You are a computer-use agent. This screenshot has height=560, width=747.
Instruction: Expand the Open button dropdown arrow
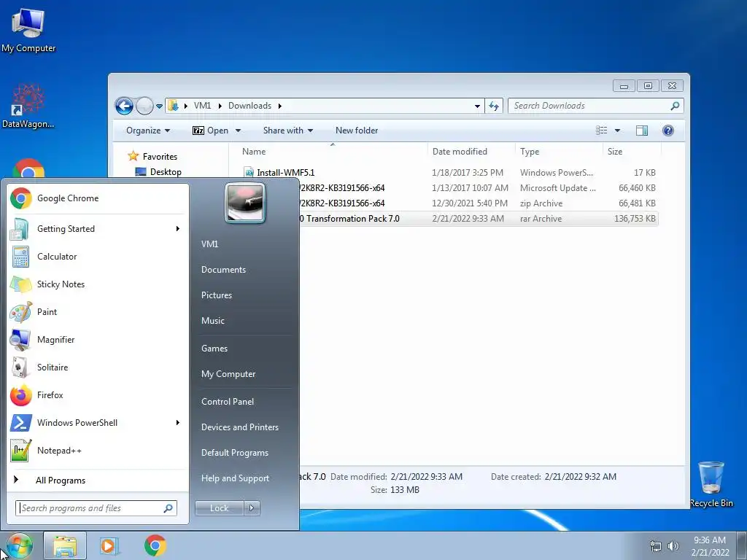click(239, 131)
